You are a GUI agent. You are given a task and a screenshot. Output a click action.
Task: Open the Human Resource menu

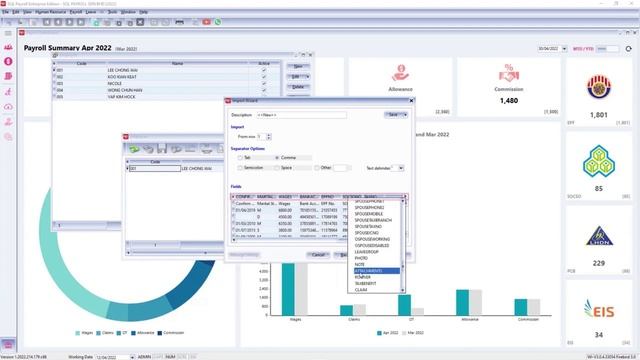click(x=51, y=12)
